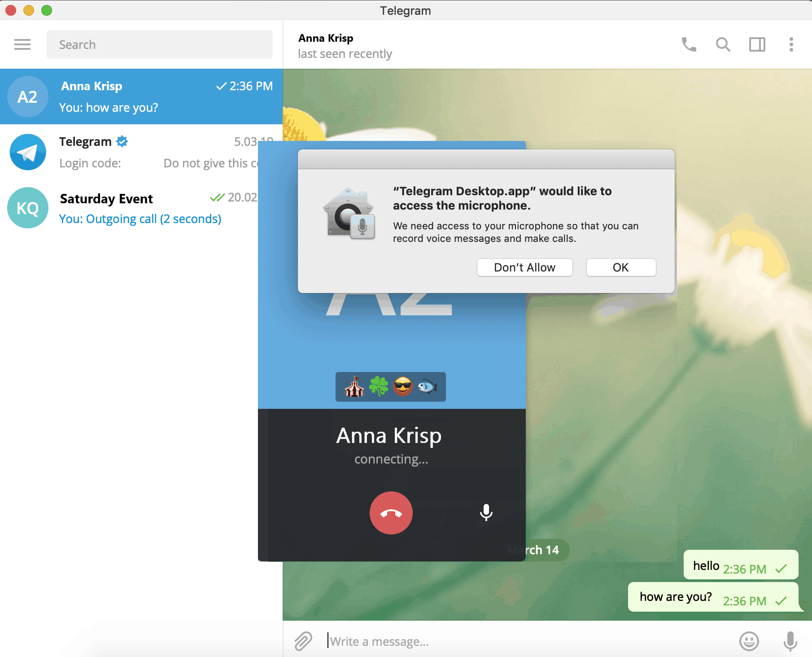Open the Saturday Event chat
This screenshot has width=812, height=657.
[x=135, y=208]
